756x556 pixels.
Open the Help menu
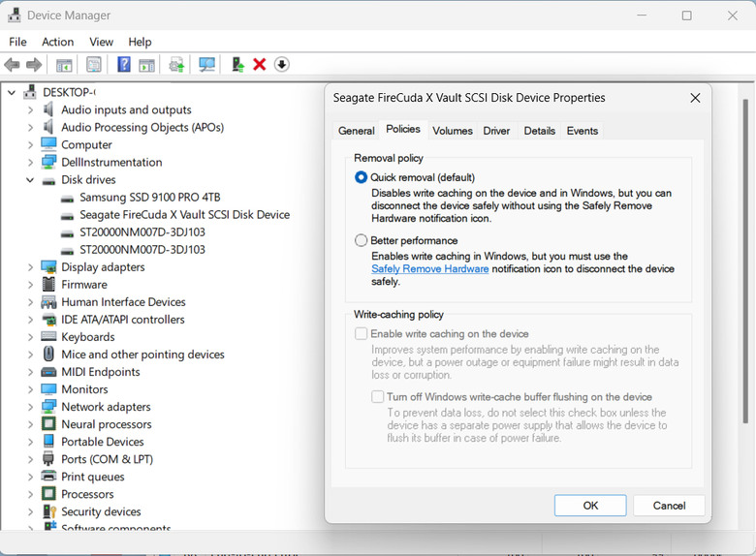140,42
